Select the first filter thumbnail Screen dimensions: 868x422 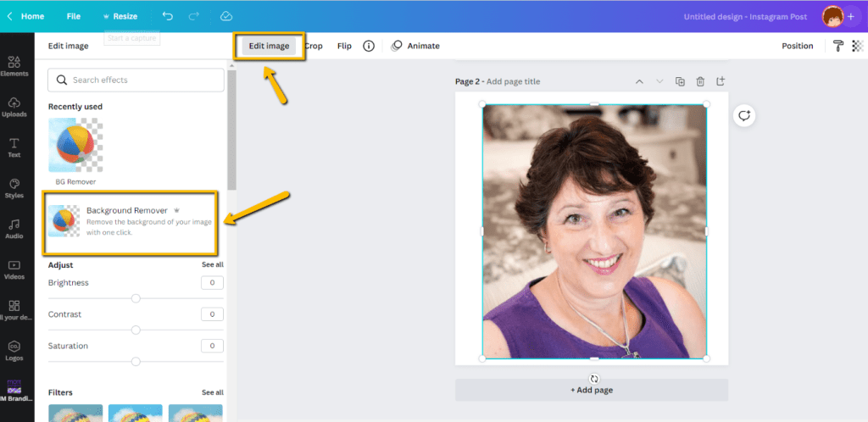[x=75, y=413]
